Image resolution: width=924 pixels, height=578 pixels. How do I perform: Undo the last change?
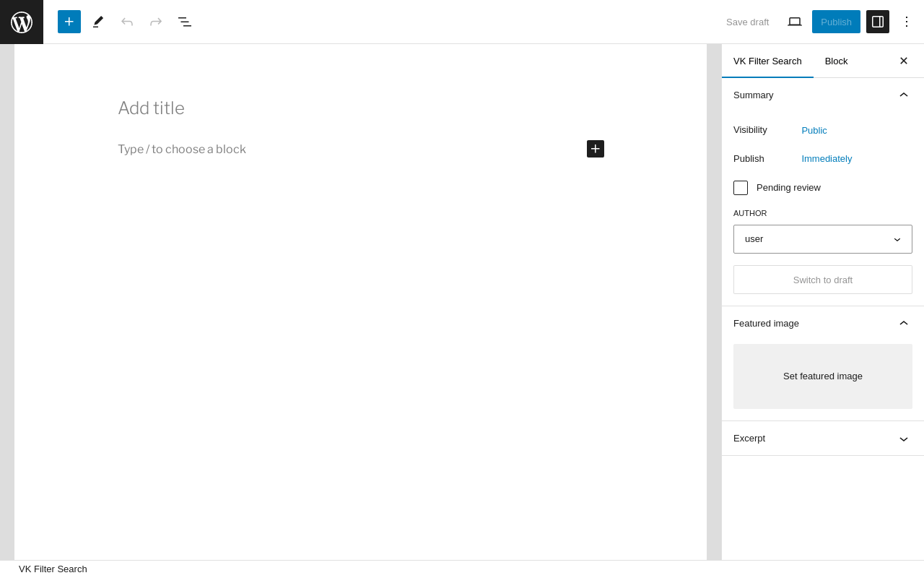(127, 22)
